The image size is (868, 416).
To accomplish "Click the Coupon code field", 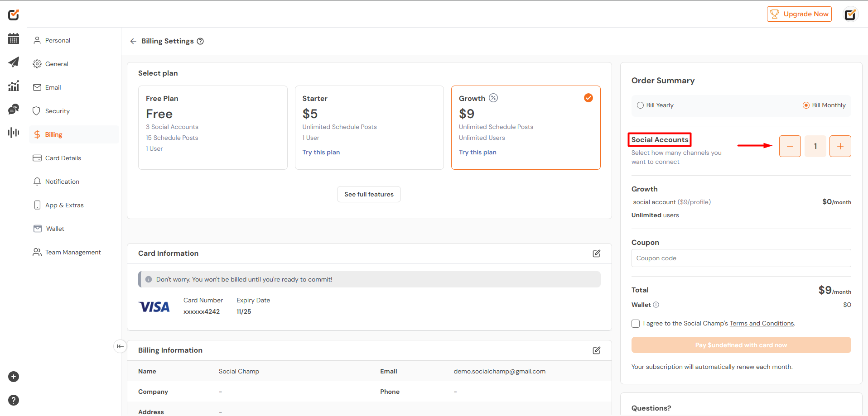I will [x=741, y=258].
